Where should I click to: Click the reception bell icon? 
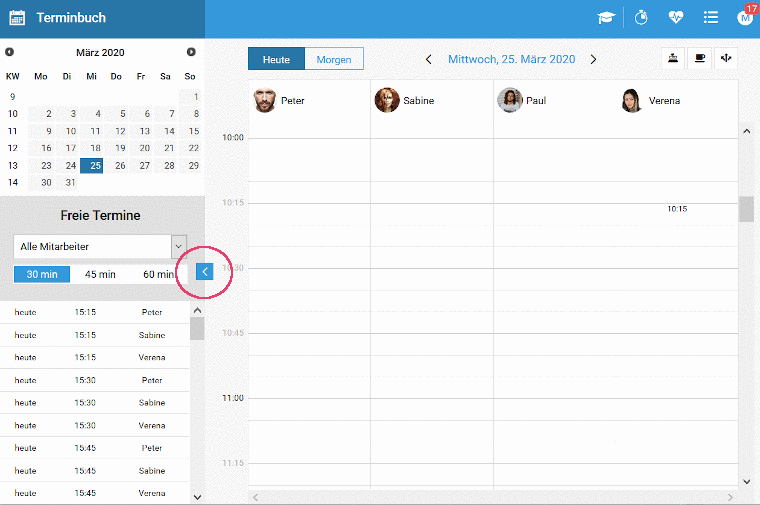[674, 59]
